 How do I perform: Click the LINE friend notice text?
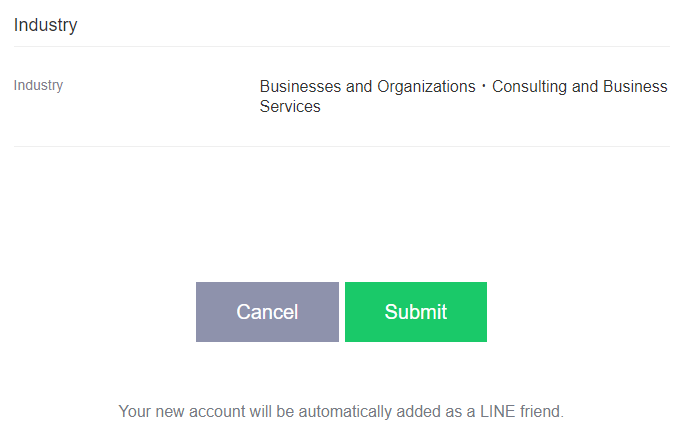point(341,411)
